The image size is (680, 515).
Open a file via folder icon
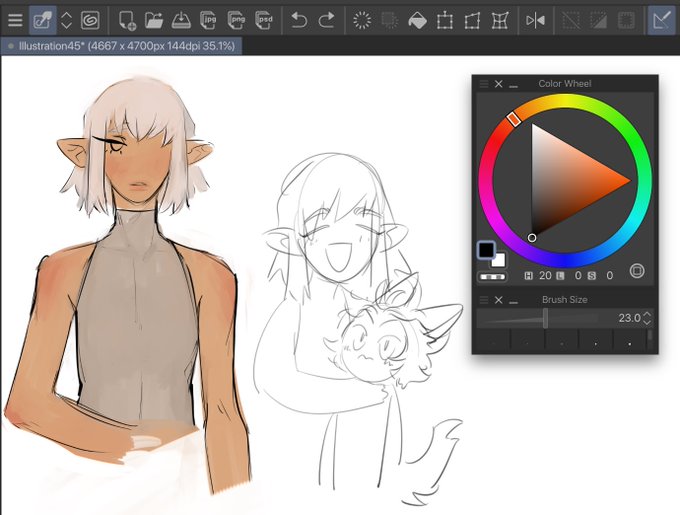click(x=154, y=20)
